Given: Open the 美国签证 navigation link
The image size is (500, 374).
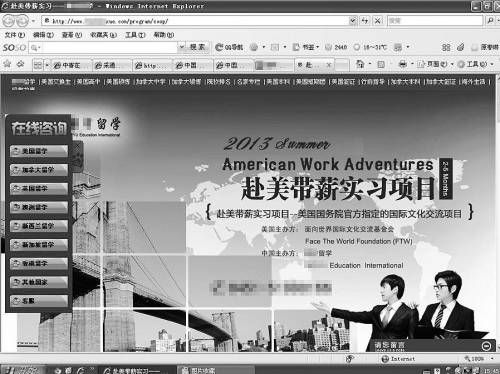Looking at the screenshot, I should pos(343,82).
